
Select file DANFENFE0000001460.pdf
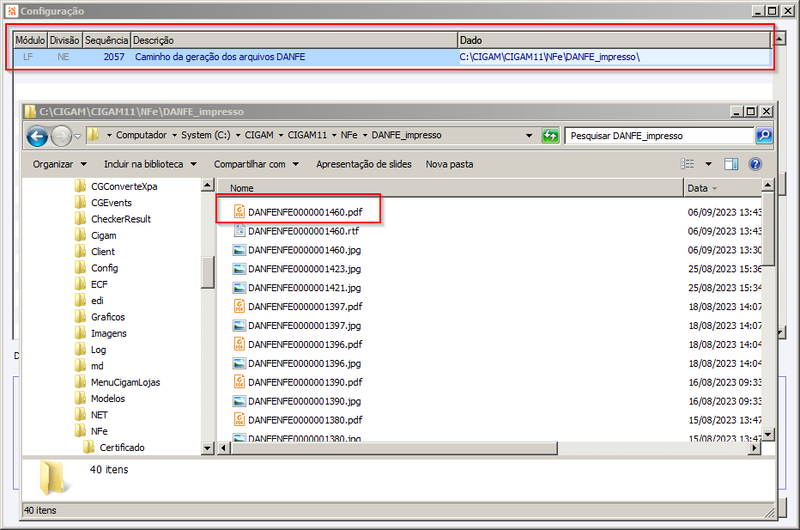[298, 212]
